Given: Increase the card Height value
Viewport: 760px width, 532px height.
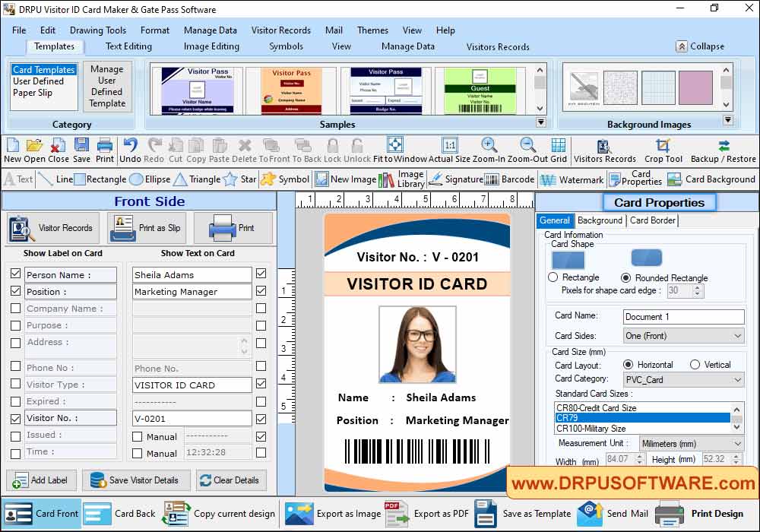Looking at the screenshot, I should (736, 456).
